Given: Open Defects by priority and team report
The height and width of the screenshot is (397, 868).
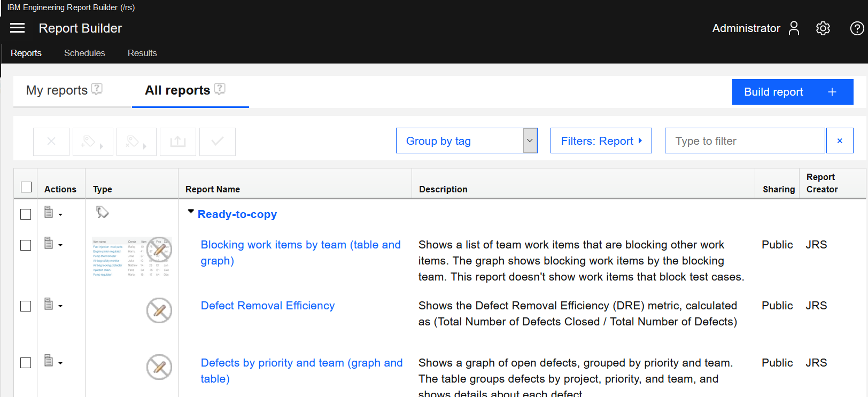Looking at the screenshot, I should [x=302, y=370].
